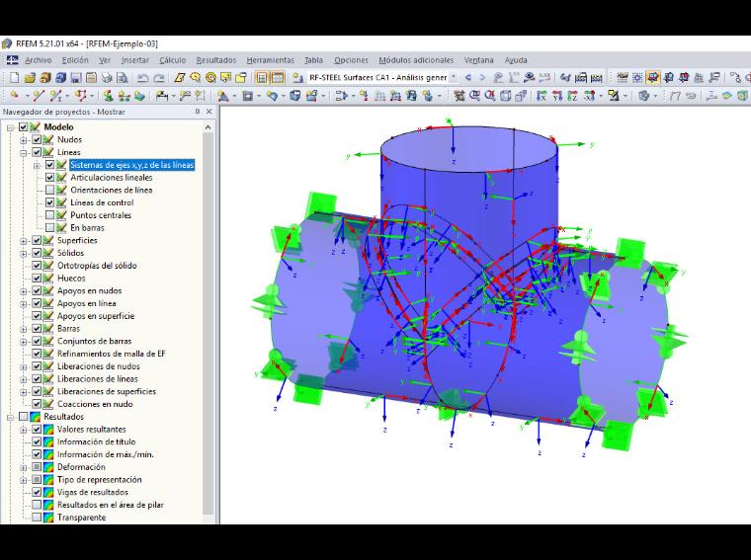Uncheck Líneas de control checkbox
The height and width of the screenshot is (560, 751).
[49, 202]
